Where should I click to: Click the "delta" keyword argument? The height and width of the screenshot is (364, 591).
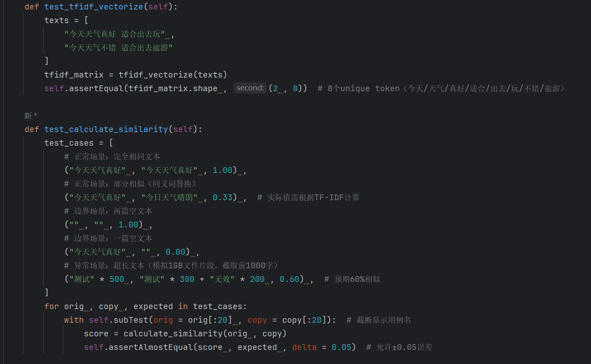coord(304,347)
